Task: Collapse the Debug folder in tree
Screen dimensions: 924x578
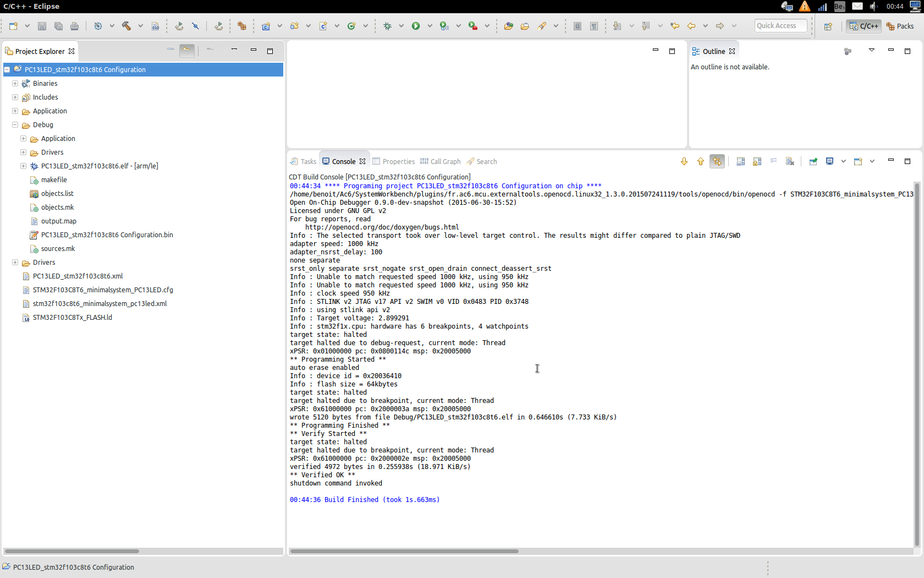Action: click(x=15, y=125)
